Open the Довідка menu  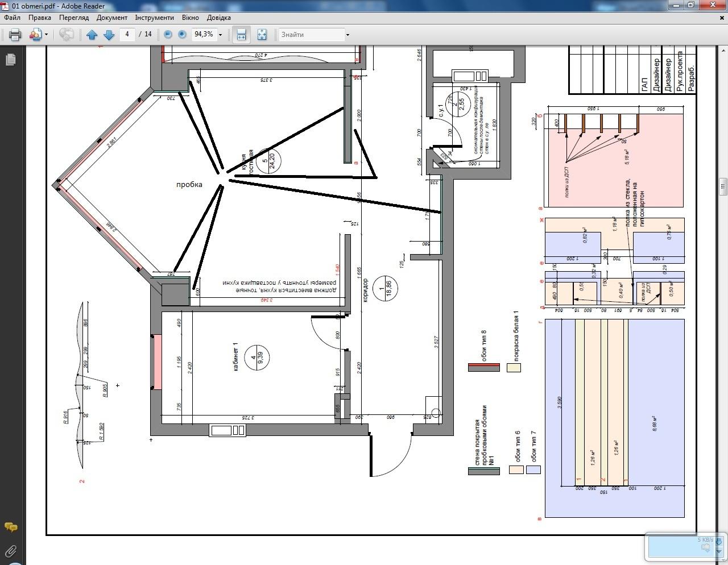tap(218, 18)
